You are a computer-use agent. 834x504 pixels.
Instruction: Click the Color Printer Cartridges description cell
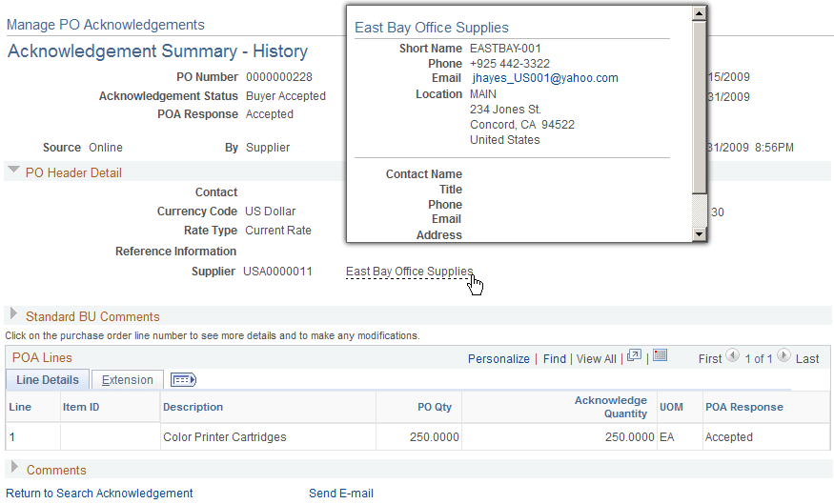(224, 437)
